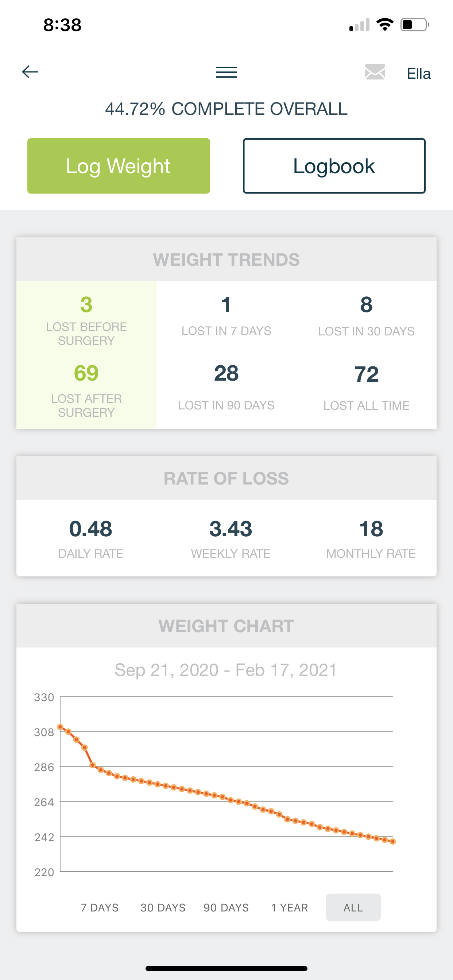Open the hamburger menu icon
The height and width of the screenshot is (980, 453).
pos(226,72)
